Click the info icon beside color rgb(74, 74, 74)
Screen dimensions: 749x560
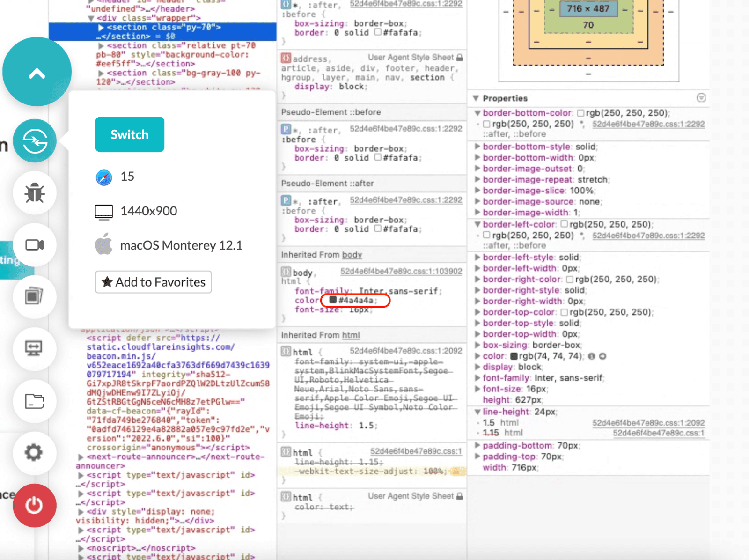tap(592, 356)
